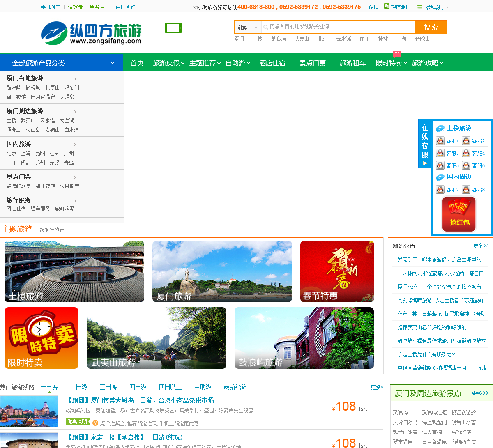Open the 永定土楼为什么有吸引力 announcement
Screen dimensions: 493x448
[x=426, y=354]
